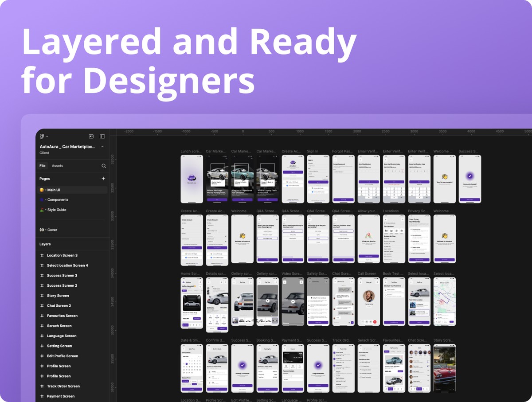
Task: Toggle the AI tools icon in the header
Action: coord(91,137)
